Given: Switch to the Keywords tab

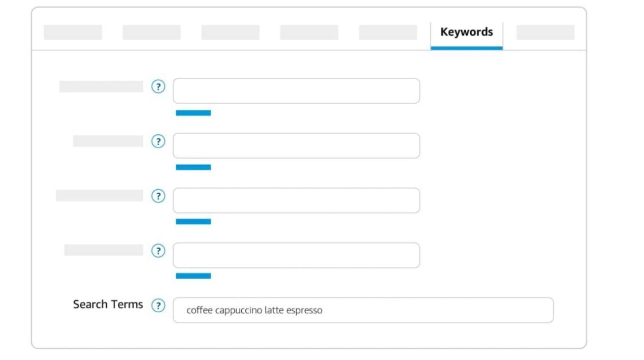Looking at the screenshot, I should point(466,32).
